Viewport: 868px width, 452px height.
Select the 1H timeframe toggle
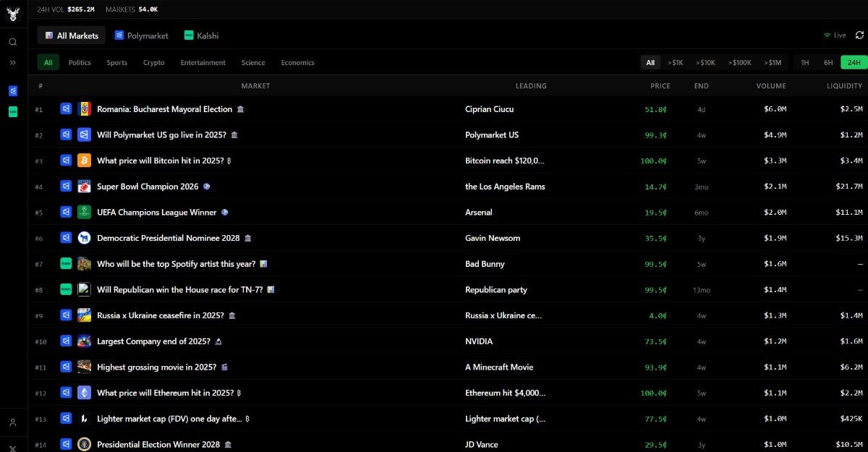tap(804, 63)
